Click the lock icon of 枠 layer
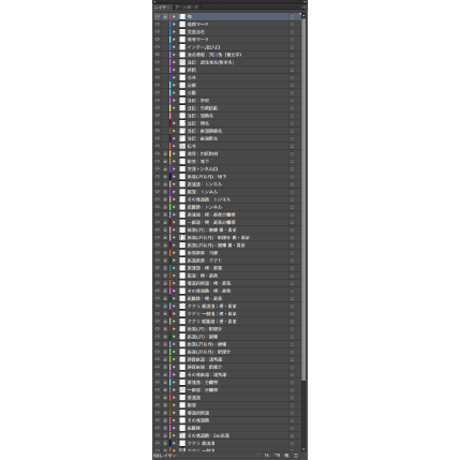 pyautogui.click(x=165, y=16)
